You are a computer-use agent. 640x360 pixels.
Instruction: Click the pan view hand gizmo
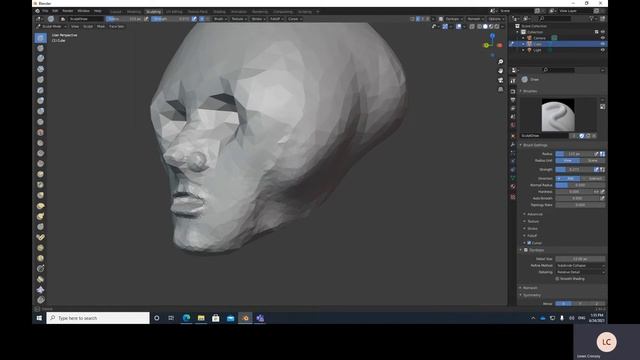500,71
